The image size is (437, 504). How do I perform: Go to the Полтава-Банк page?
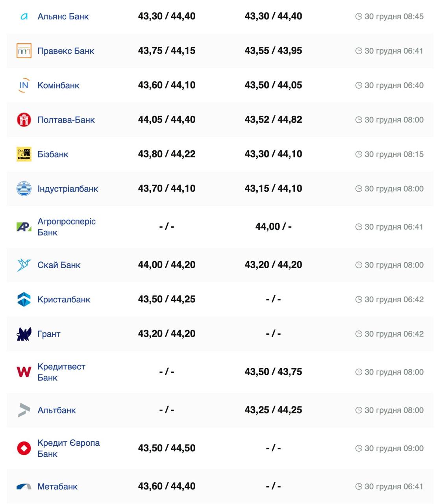66,120
